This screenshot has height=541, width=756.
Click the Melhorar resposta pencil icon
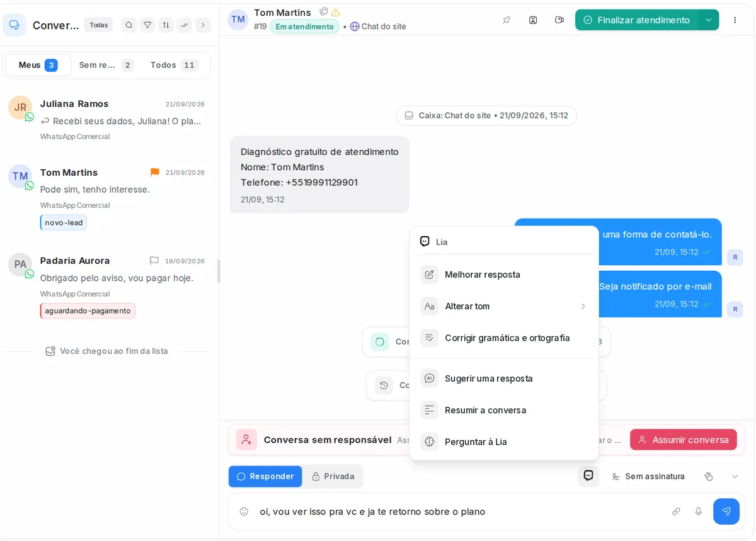click(x=429, y=275)
